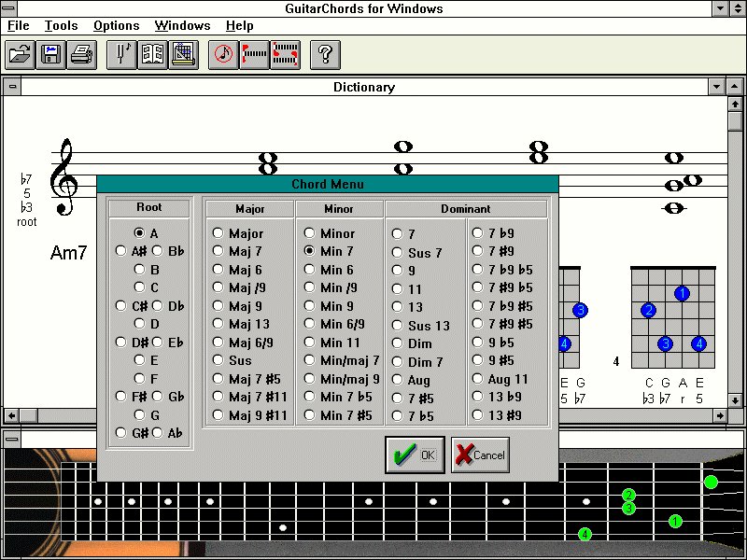This screenshot has height=560, width=747.
Task: Click the open file folder icon
Action: (x=20, y=55)
